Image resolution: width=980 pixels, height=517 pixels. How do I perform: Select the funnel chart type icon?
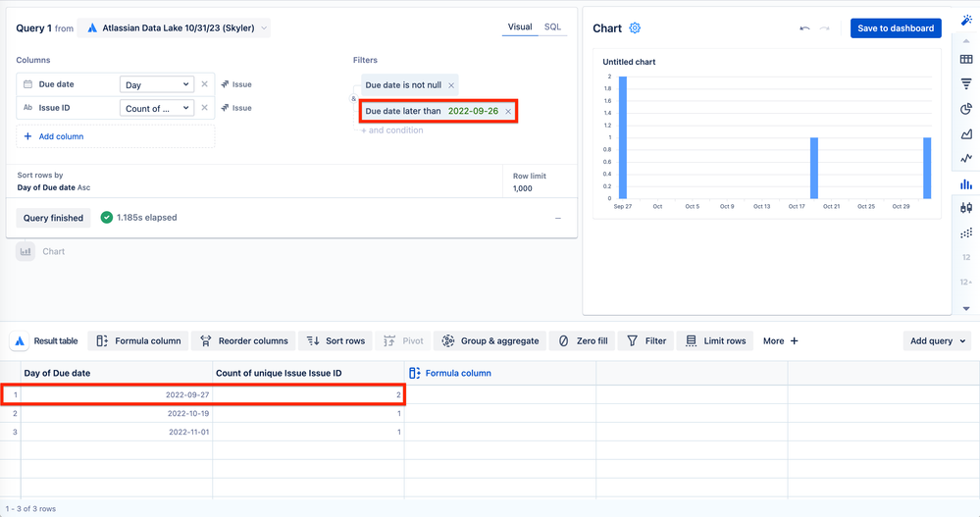[966, 84]
